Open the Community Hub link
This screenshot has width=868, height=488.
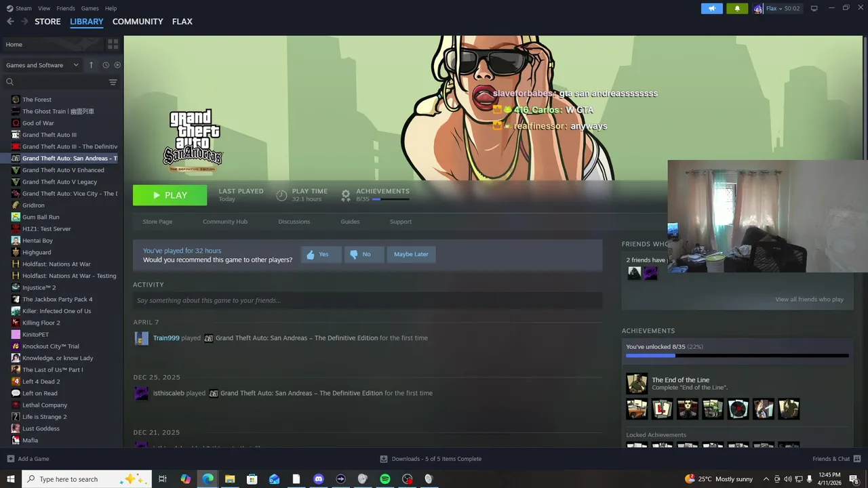(x=225, y=222)
